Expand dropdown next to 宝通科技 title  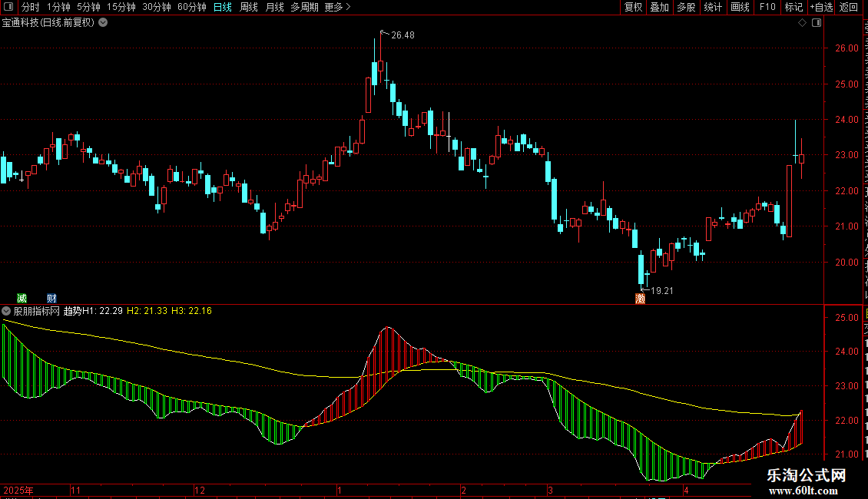(103, 23)
